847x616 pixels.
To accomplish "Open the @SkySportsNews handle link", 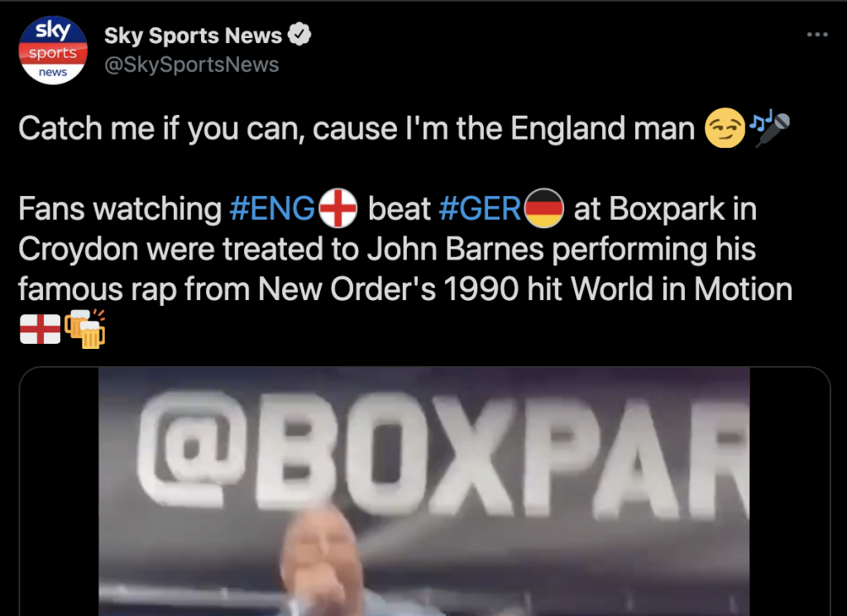I will 191,64.
